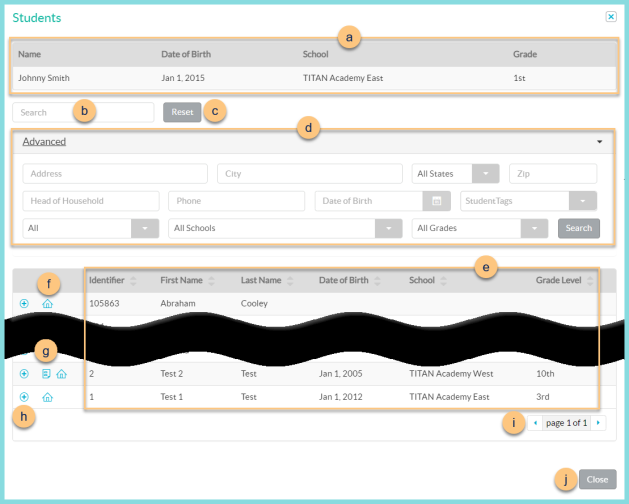Click the Reset button

point(182,112)
